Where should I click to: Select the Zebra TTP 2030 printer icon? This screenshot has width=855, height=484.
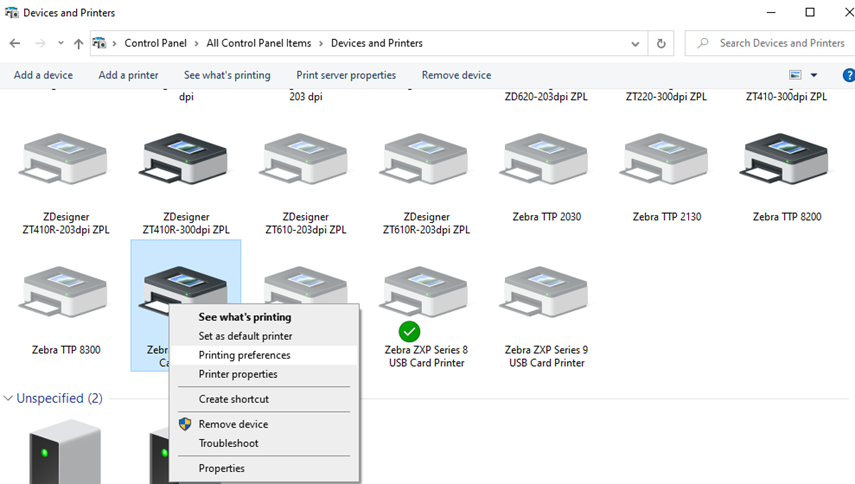pyautogui.click(x=546, y=159)
